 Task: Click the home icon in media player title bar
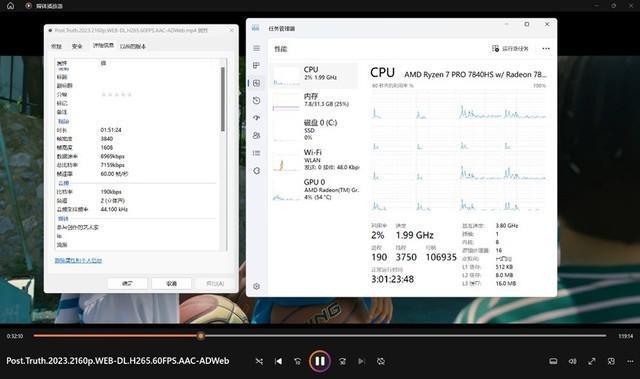[x=11, y=6]
